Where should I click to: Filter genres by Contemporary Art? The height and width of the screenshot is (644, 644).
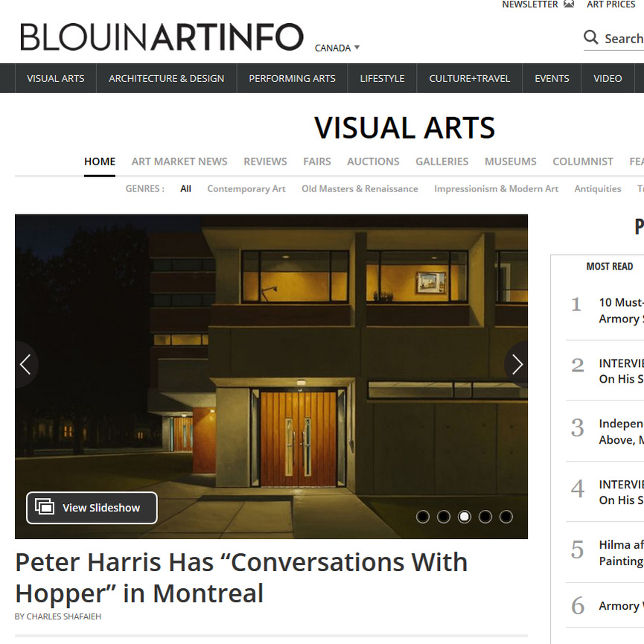pos(246,188)
